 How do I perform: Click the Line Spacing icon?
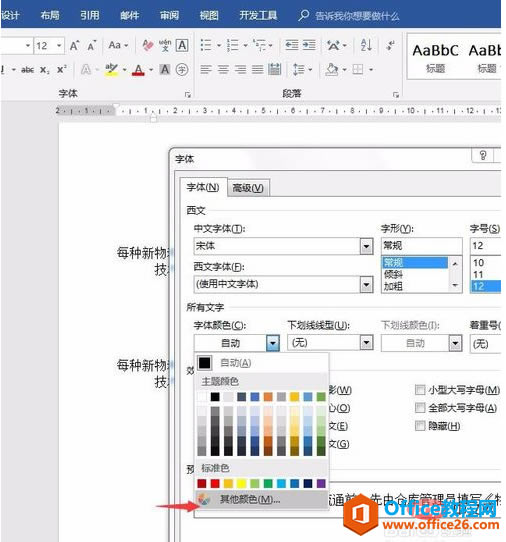(x=299, y=69)
